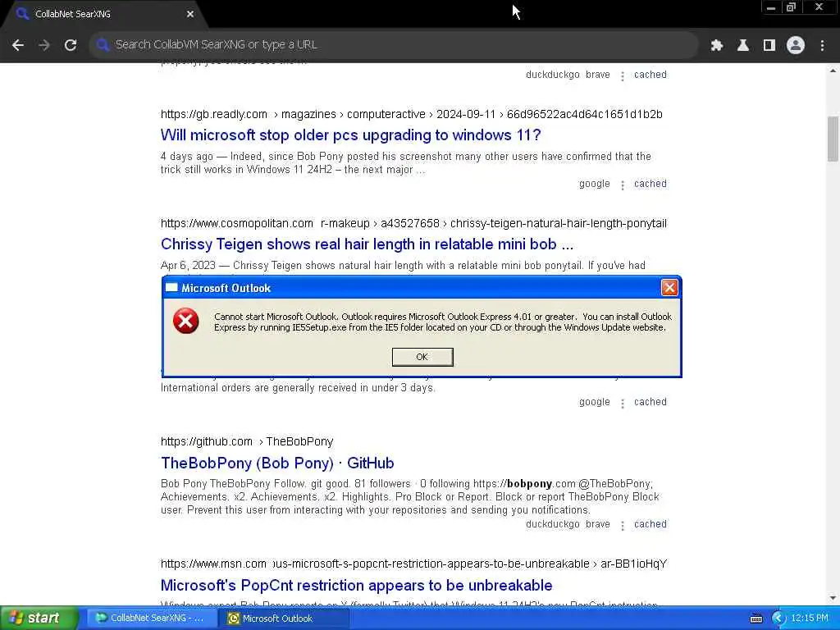Open the profile avatar icon
Screen dimensions: 840x630
pos(796,46)
